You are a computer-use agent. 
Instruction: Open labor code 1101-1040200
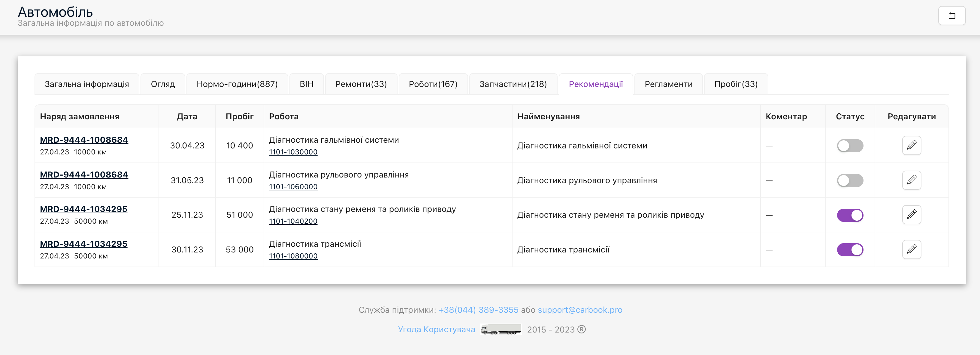(293, 221)
